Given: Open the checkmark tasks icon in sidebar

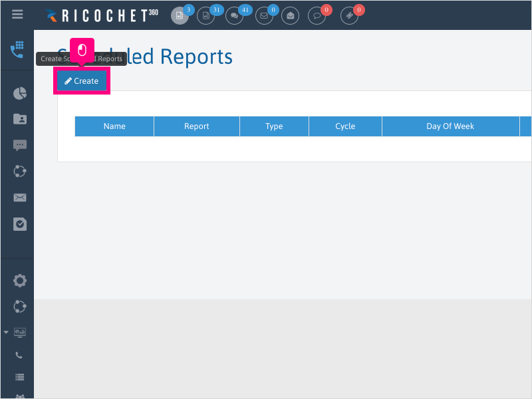Looking at the screenshot, I should point(20,224).
